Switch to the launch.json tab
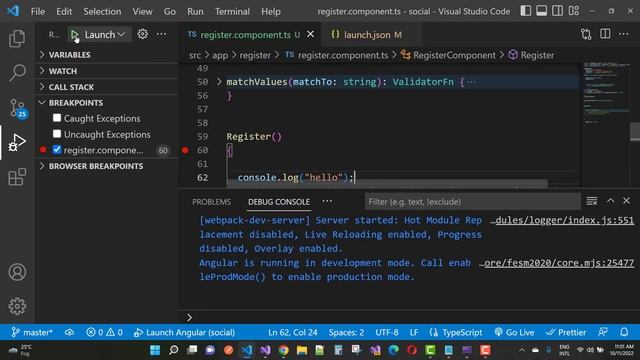640x360 pixels. tap(367, 35)
